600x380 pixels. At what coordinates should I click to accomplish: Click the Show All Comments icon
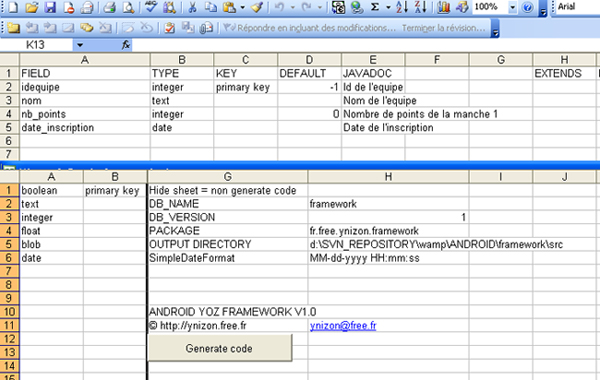point(87,28)
